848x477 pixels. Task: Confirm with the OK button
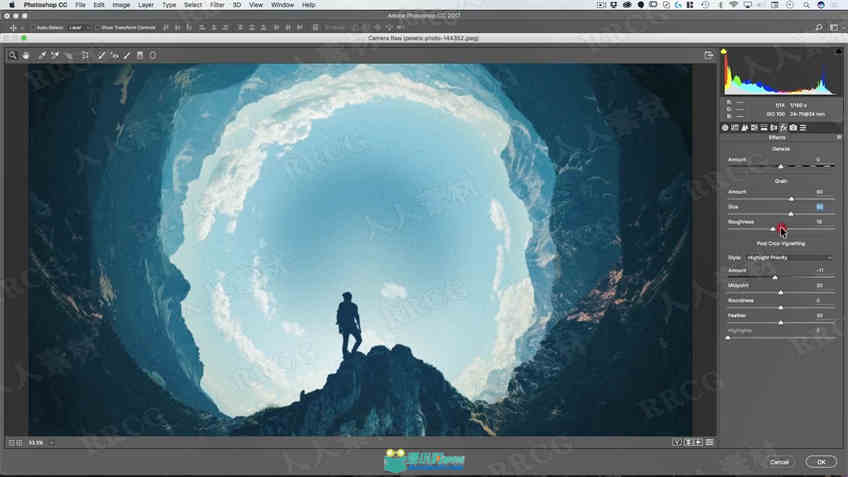pyautogui.click(x=821, y=462)
